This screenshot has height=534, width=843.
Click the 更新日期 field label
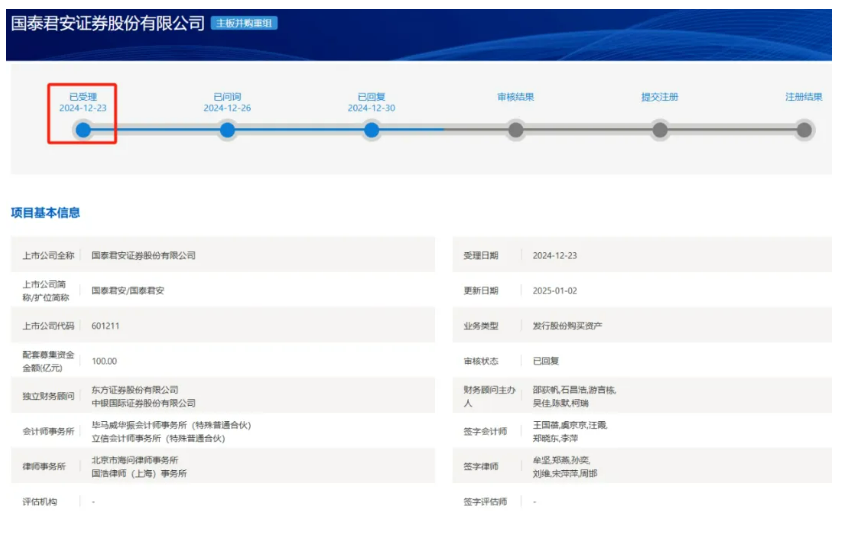pos(481,291)
